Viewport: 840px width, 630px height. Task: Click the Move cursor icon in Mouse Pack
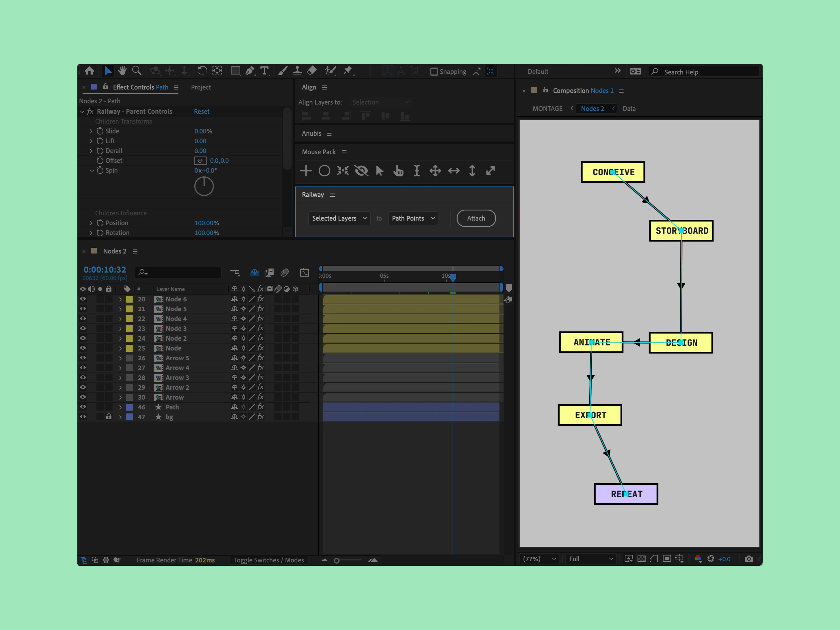pos(435,171)
